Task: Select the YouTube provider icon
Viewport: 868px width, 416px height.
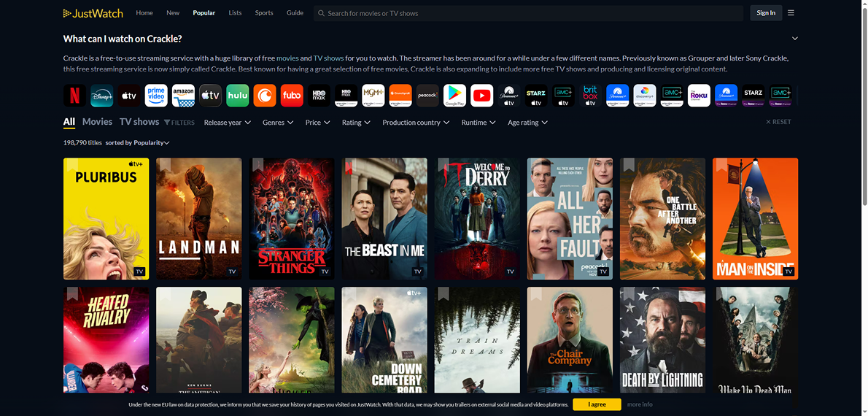Action: [x=481, y=96]
